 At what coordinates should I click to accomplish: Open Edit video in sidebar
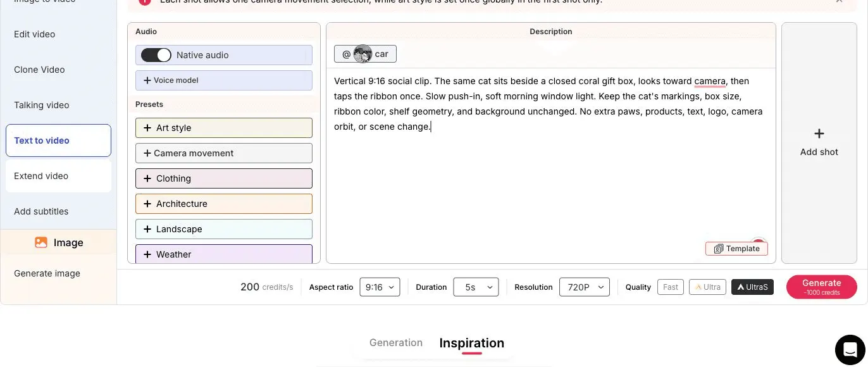point(58,34)
